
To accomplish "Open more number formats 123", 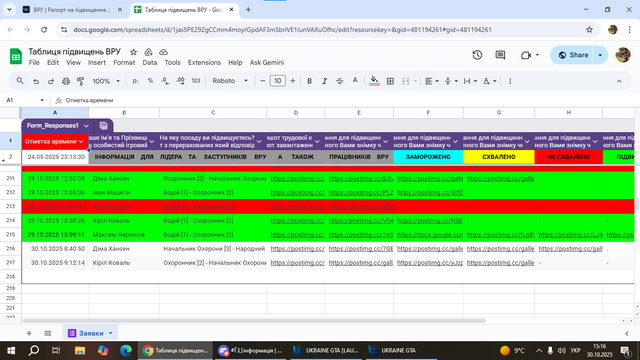I will tap(196, 81).
